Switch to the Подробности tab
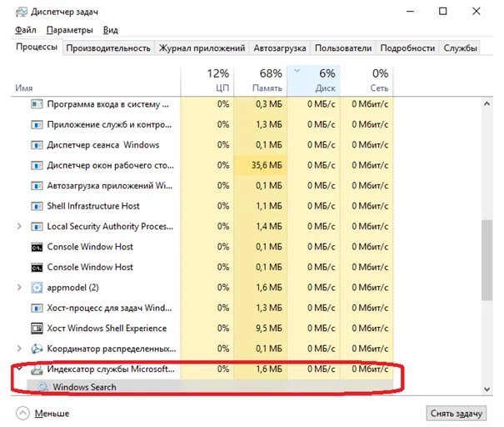 (x=407, y=48)
